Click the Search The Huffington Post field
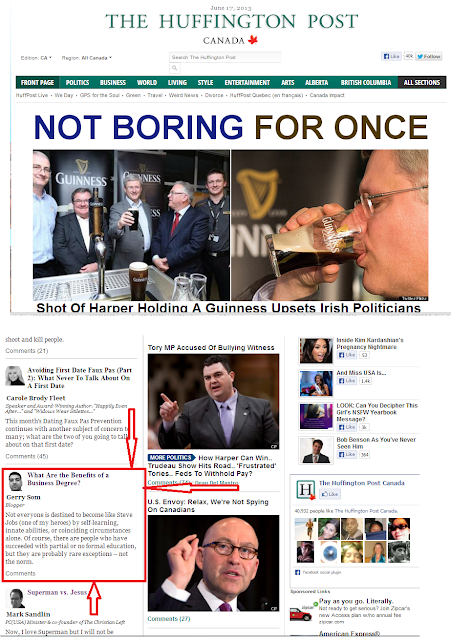Screen dimensions: 451x640 (225, 57)
